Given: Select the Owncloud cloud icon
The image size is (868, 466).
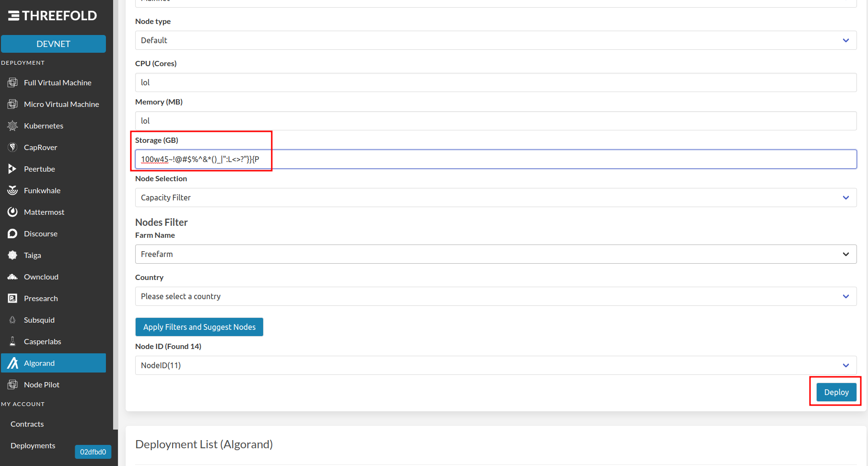Looking at the screenshot, I should click(12, 277).
